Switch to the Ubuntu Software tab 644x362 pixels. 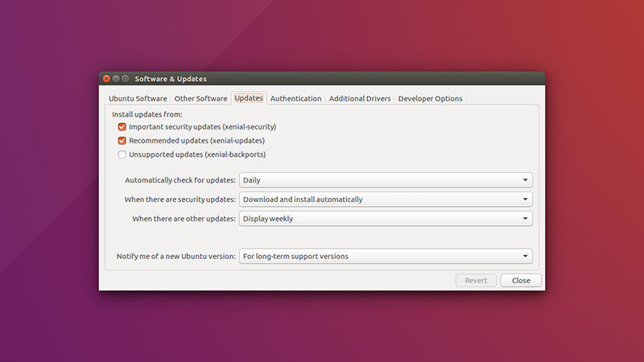tap(138, 99)
